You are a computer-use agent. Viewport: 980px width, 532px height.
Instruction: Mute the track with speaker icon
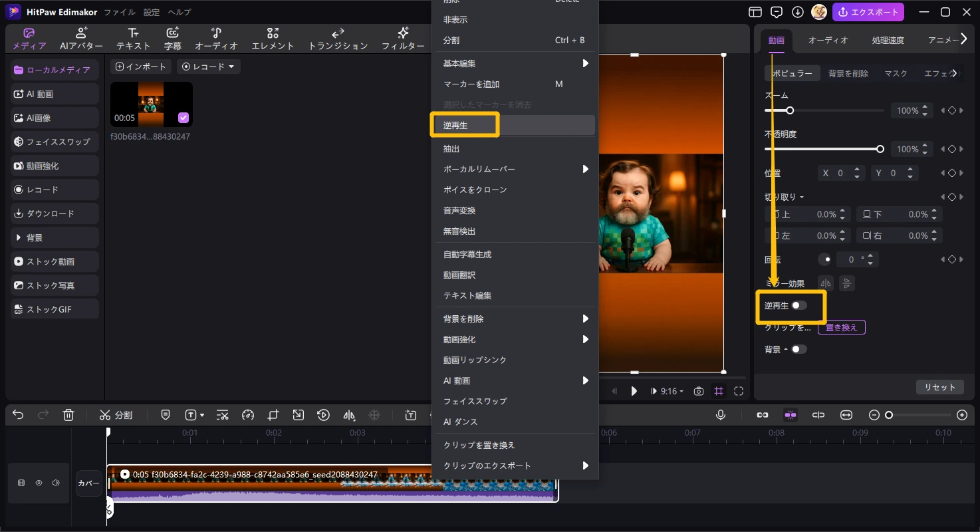[x=56, y=483]
